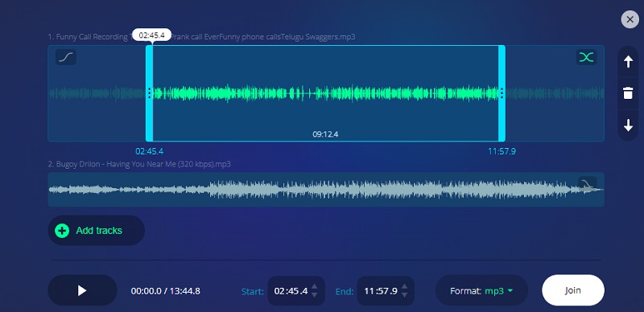The height and width of the screenshot is (312, 644).
Task: Click the 02:45.4 start label below track
Action: point(150,151)
